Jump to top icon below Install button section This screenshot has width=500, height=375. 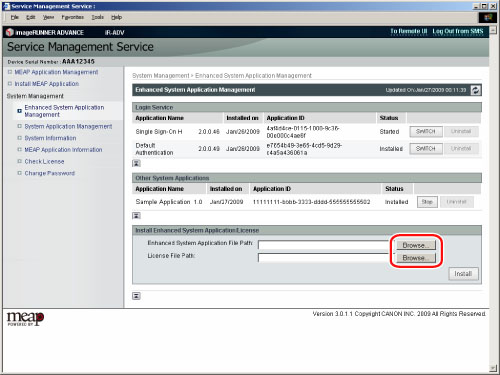point(136,296)
